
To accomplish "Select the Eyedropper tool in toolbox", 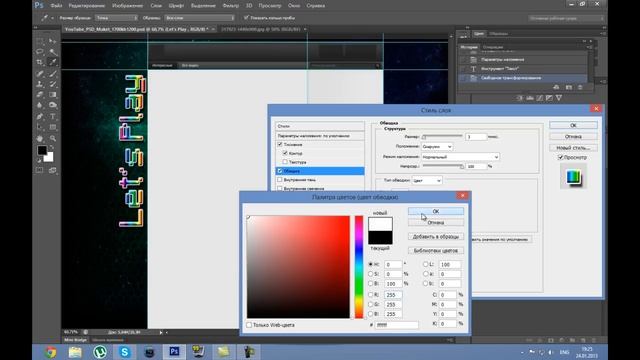I will coord(53,62).
